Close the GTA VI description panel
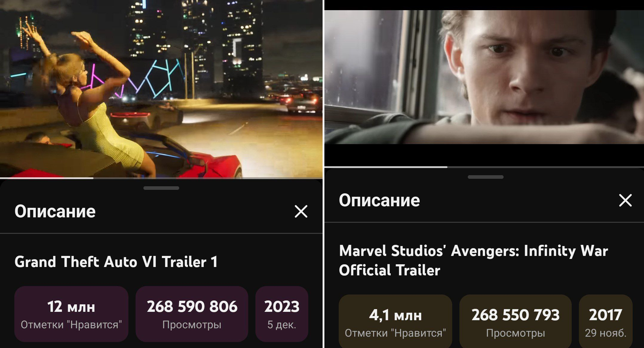Viewport: 644px width, 348px height. (301, 212)
